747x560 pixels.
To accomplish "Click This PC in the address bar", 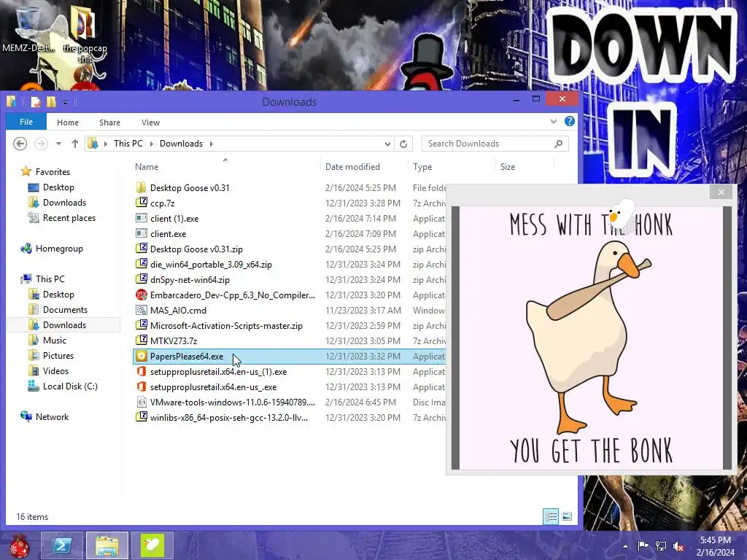I will (x=128, y=144).
